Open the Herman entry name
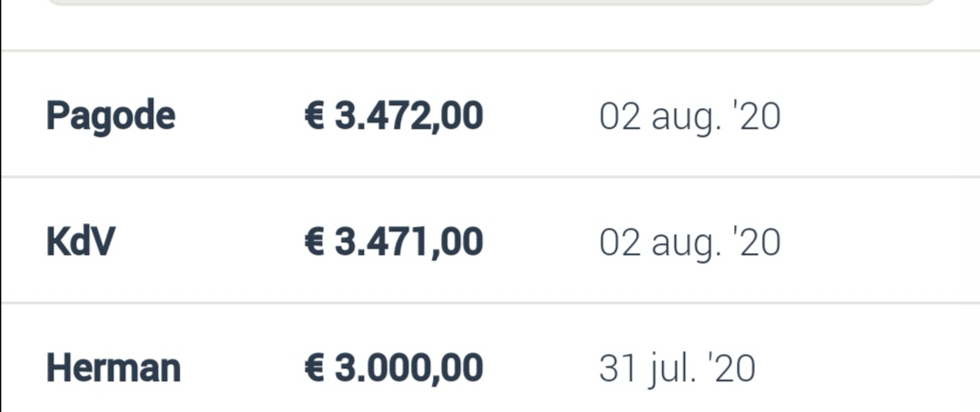 pyautogui.click(x=113, y=368)
